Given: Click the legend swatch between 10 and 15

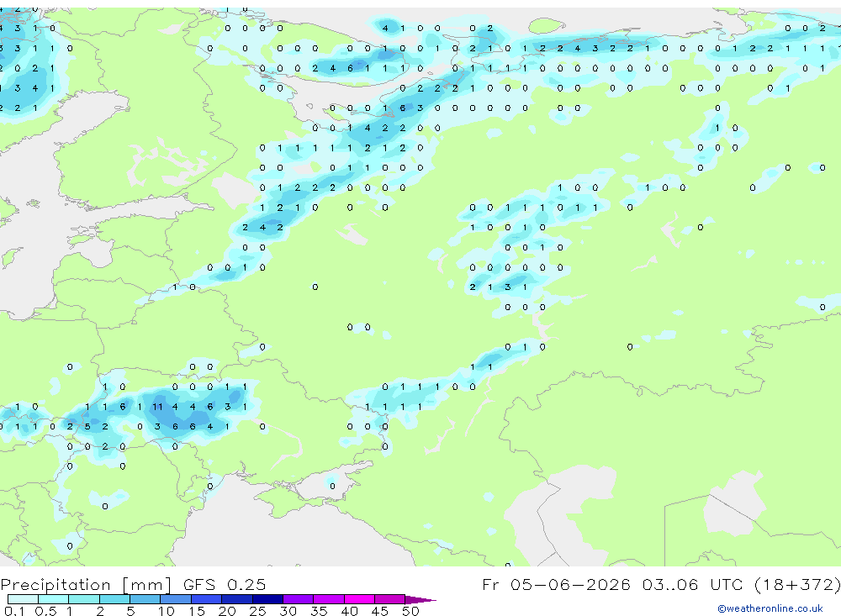Looking at the screenshot, I should [176, 599].
